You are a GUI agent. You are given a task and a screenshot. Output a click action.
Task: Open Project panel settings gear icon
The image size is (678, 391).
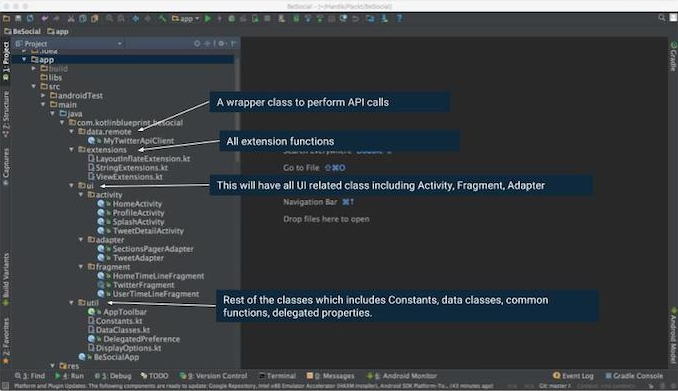(222, 43)
